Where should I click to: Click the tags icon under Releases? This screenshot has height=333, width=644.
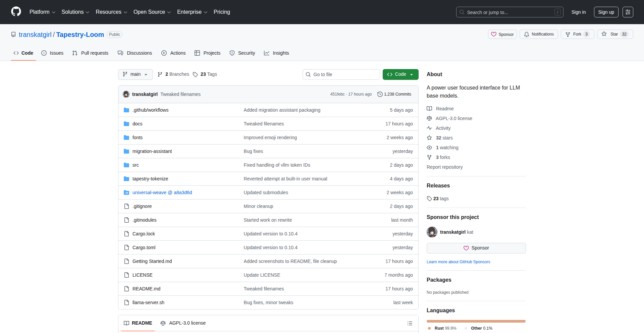(429, 199)
